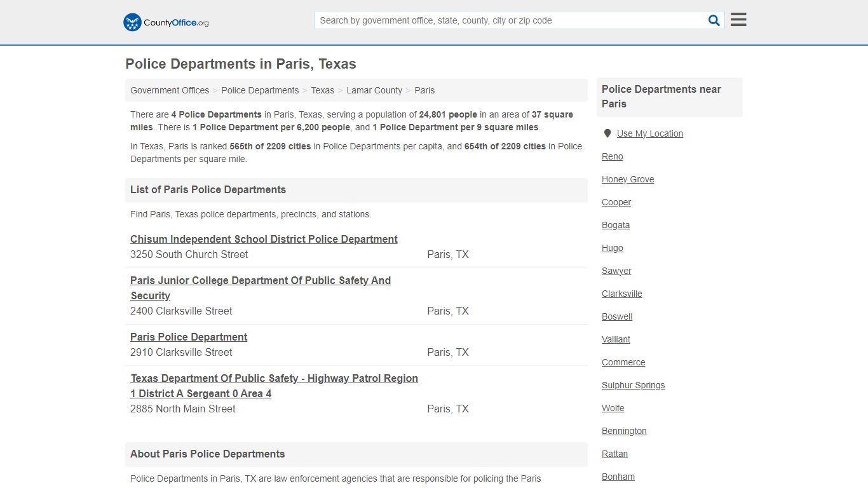This screenshot has width=868, height=488.
Task: Open Paris Junior College Department Of Public Safety
Action: [x=261, y=288]
